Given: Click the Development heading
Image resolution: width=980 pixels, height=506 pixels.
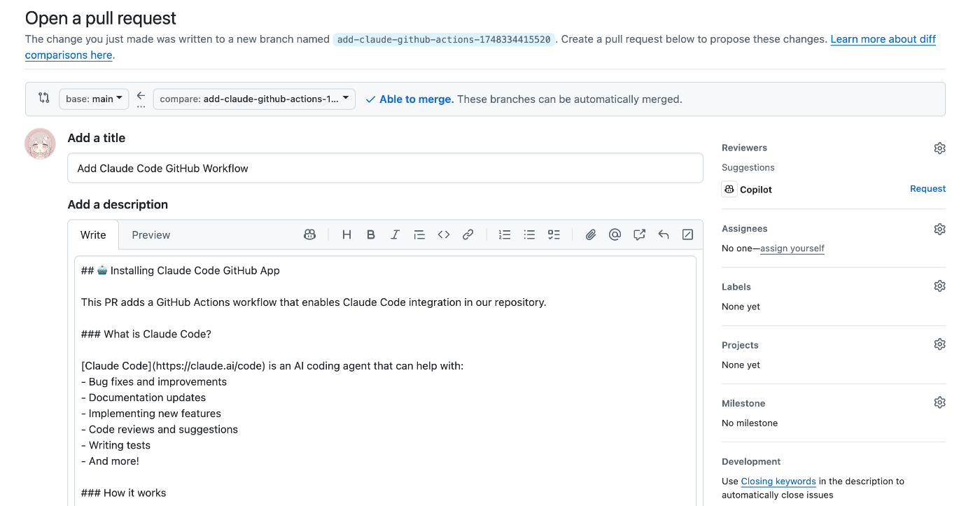Looking at the screenshot, I should tap(751, 461).
